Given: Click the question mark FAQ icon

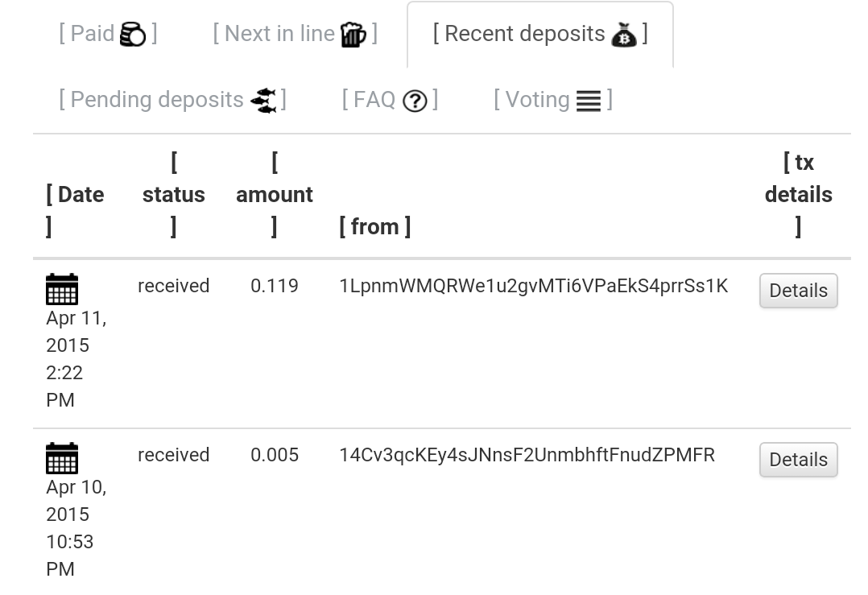Looking at the screenshot, I should (415, 101).
